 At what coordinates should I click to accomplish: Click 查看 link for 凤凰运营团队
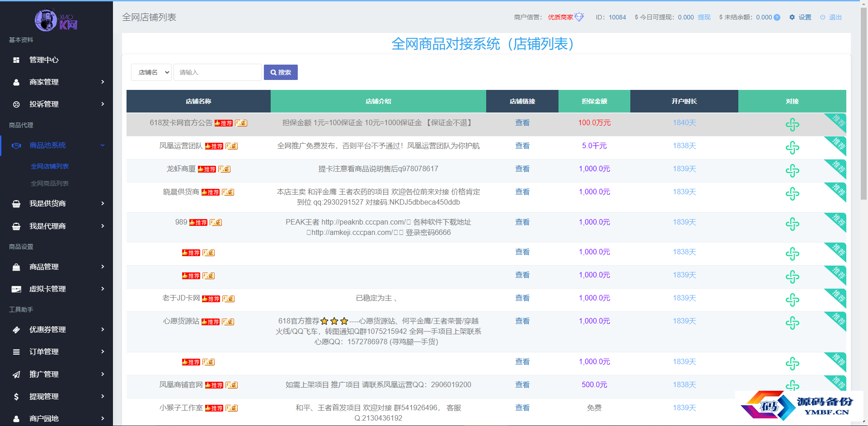tap(522, 146)
